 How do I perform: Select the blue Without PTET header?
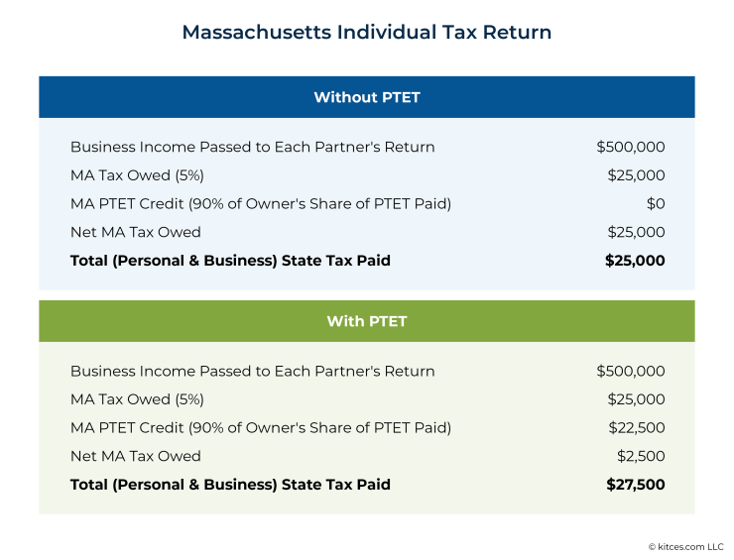(366, 97)
